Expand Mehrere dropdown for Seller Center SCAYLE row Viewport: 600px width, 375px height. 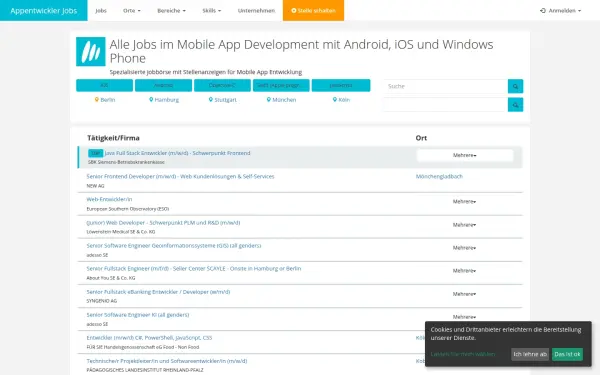click(x=465, y=271)
